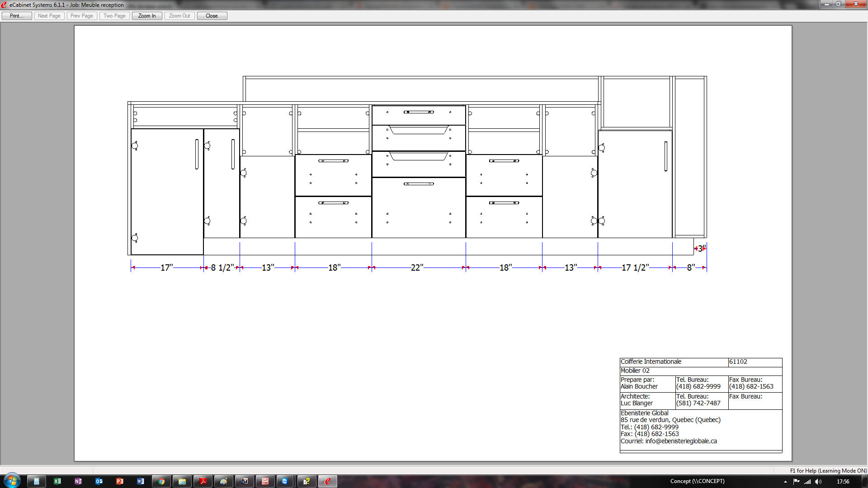Show hidden system tray icons arrow
This screenshot has height=488, width=868.
[x=785, y=482]
